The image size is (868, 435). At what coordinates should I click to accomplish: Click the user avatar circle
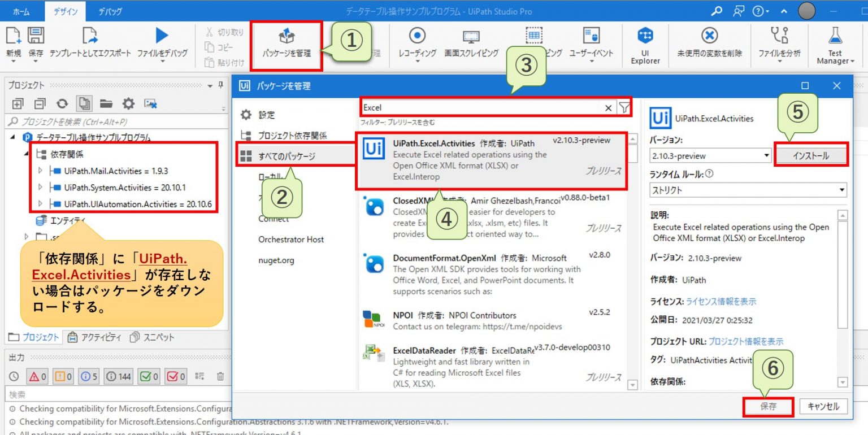coord(806,11)
